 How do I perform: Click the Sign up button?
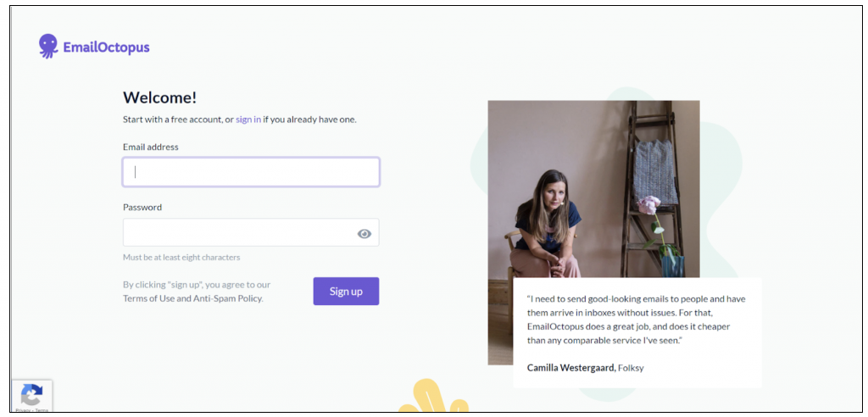tap(346, 292)
